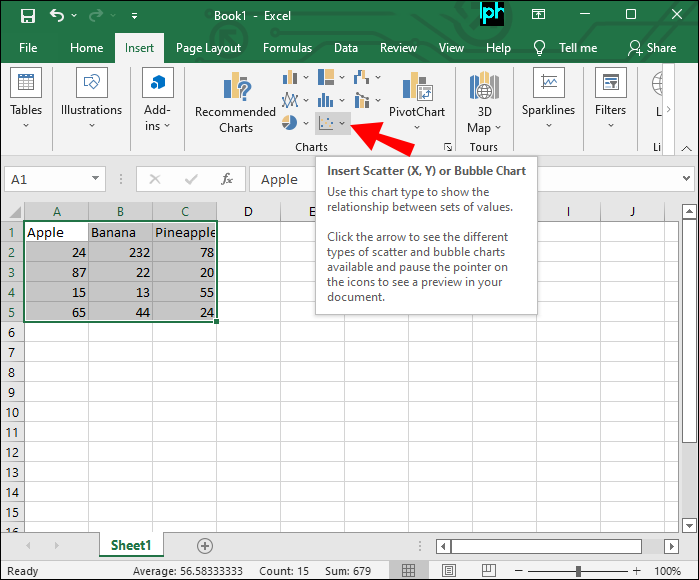Open the Sheet1 tab
The image size is (699, 580).
pyautogui.click(x=131, y=545)
